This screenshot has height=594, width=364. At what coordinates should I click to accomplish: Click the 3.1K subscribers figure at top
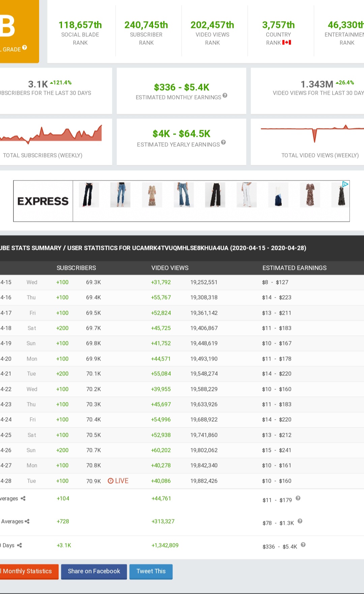(38, 84)
